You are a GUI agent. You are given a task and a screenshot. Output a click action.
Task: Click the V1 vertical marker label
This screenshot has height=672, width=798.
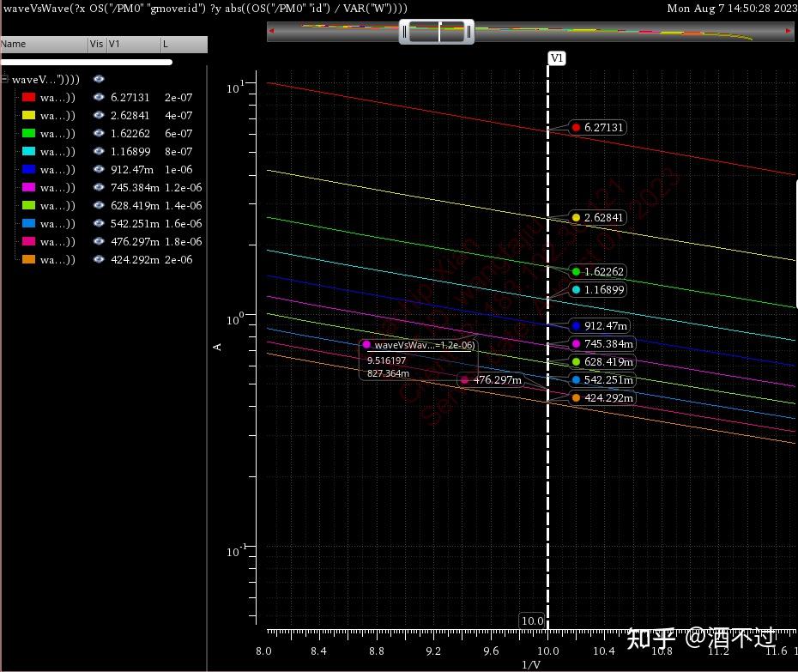tap(557, 58)
